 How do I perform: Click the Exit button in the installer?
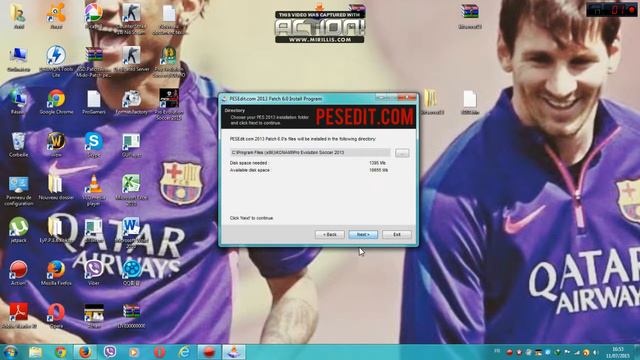397,235
